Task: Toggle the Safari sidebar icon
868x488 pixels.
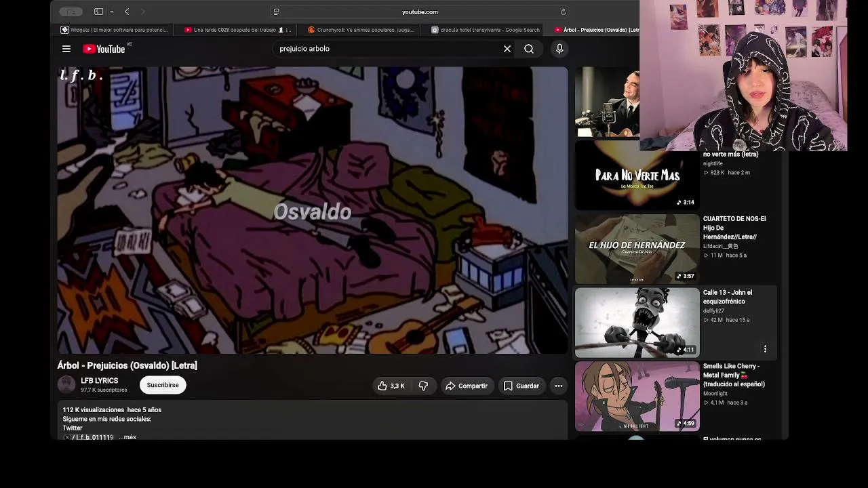Action: click(98, 12)
